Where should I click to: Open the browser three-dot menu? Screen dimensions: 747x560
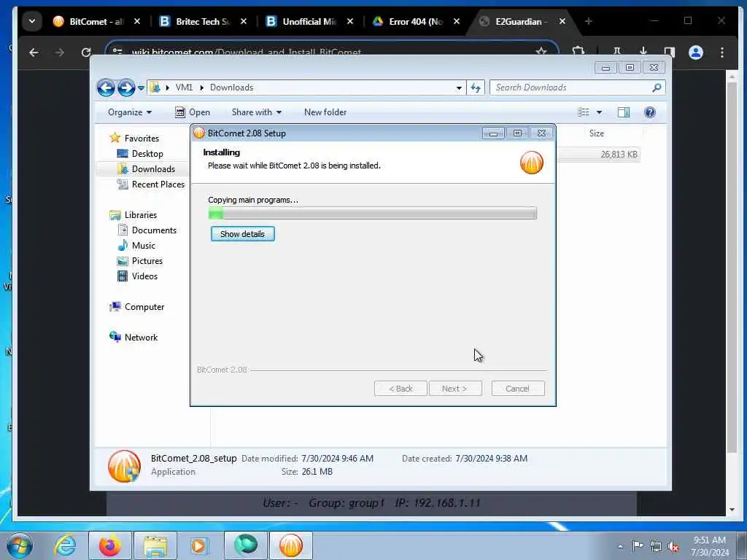[x=722, y=52]
